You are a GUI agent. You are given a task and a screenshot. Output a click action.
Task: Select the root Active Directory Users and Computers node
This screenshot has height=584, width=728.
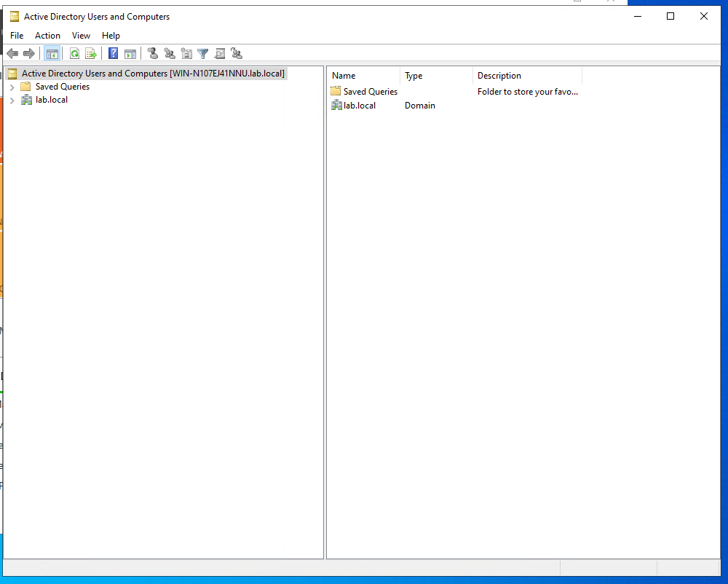click(153, 74)
